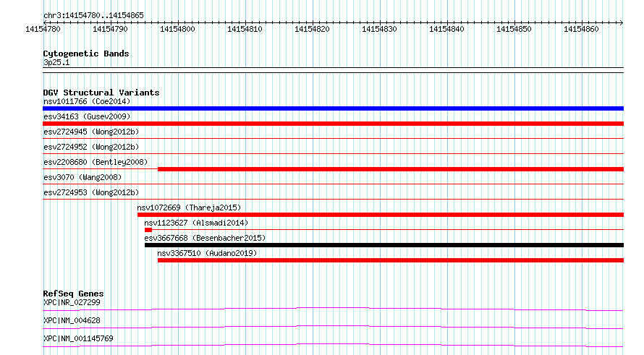Select ruler position 14154840

447,29
